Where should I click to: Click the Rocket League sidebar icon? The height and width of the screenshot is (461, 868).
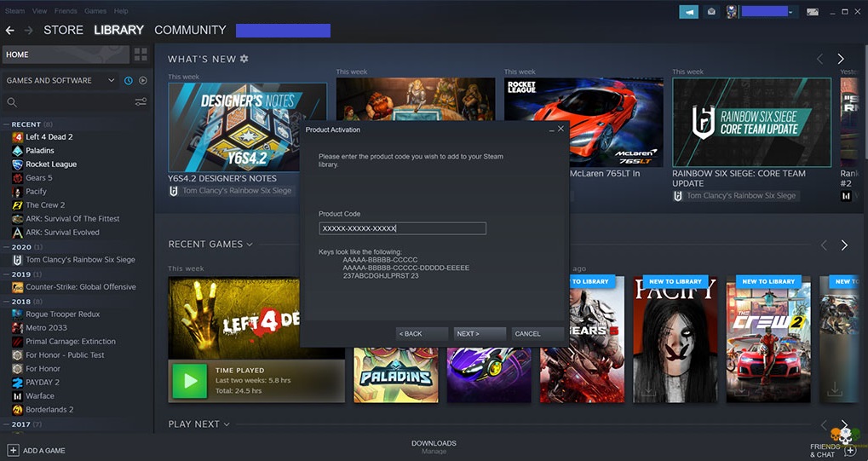[x=18, y=164]
